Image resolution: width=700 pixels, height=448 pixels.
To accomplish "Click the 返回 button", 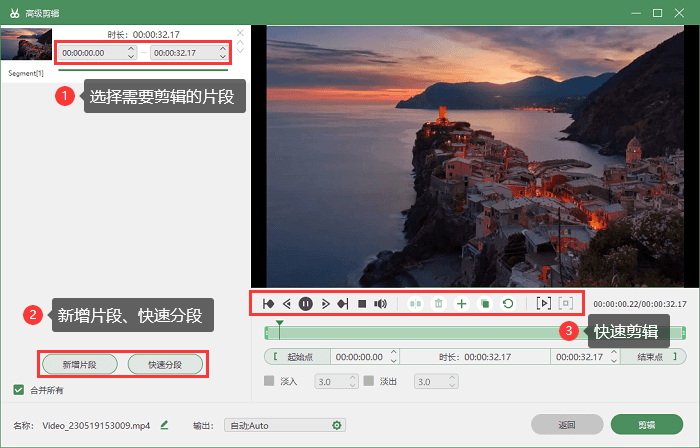I will 567,424.
